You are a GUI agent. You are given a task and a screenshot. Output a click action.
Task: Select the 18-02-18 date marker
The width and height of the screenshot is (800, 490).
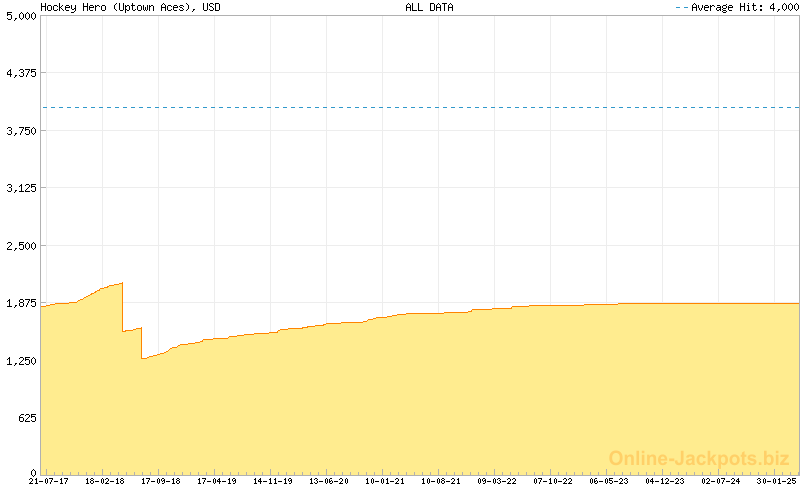click(x=104, y=481)
